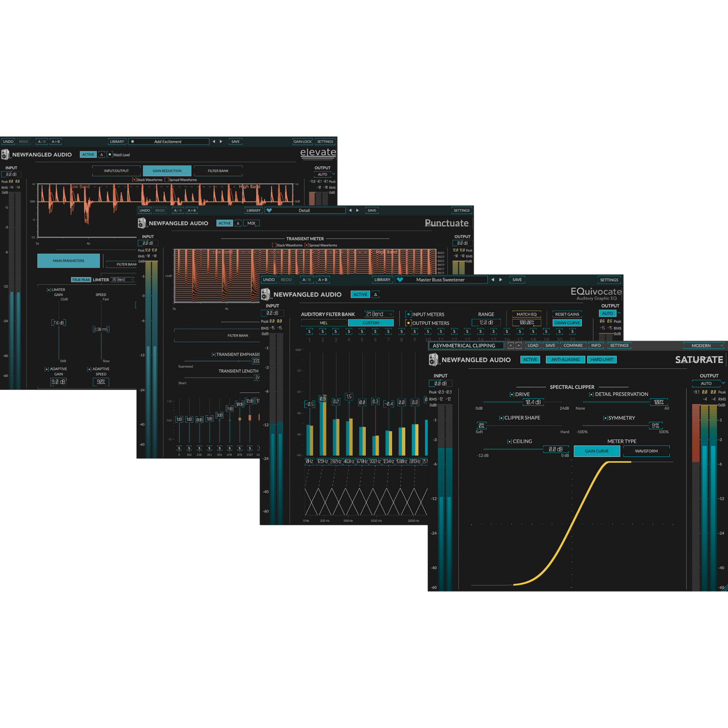The height and width of the screenshot is (728, 728).
Task: Click heart icon beside Master Buss Sweetener preset
Action: pyautogui.click(x=400, y=280)
